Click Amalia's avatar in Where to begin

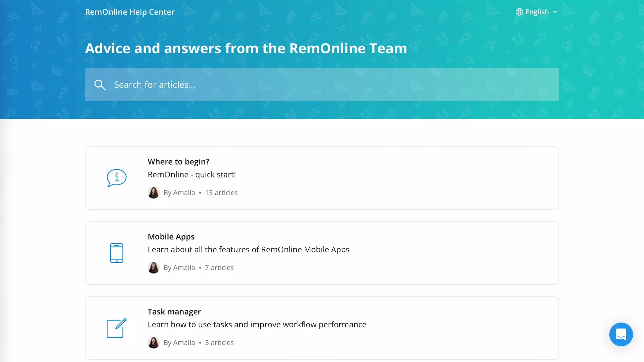coord(153,193)
